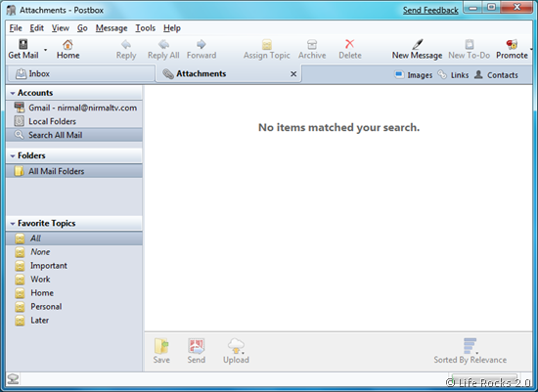The image size is (538, 392).
Task: Select Gmail nirmal@nirmaltv.com account
Action: click(x=74, y=108)
